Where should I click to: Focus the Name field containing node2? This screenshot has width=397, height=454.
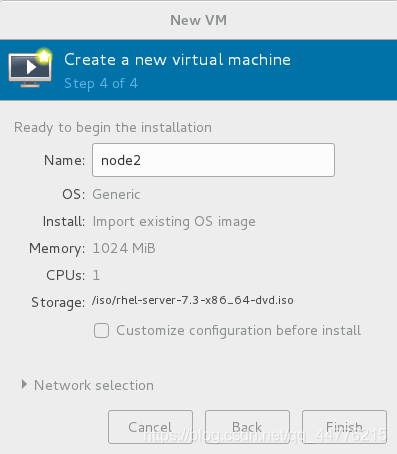pyautogui.click(x=213, y=160)
